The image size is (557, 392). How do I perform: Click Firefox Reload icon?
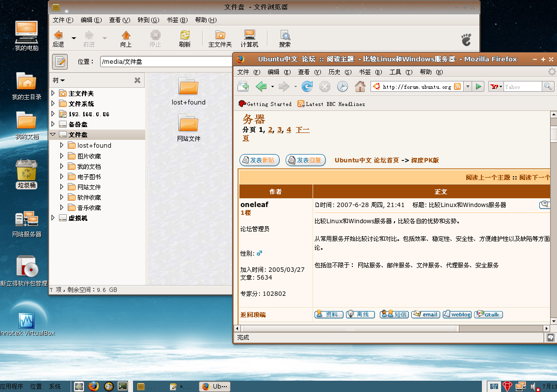point(307,86)
